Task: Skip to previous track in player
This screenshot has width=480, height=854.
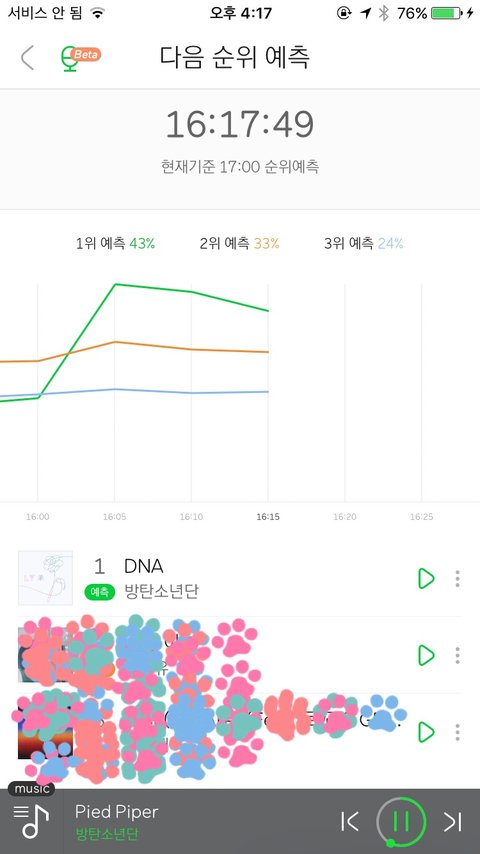Action: coord(349,821)
